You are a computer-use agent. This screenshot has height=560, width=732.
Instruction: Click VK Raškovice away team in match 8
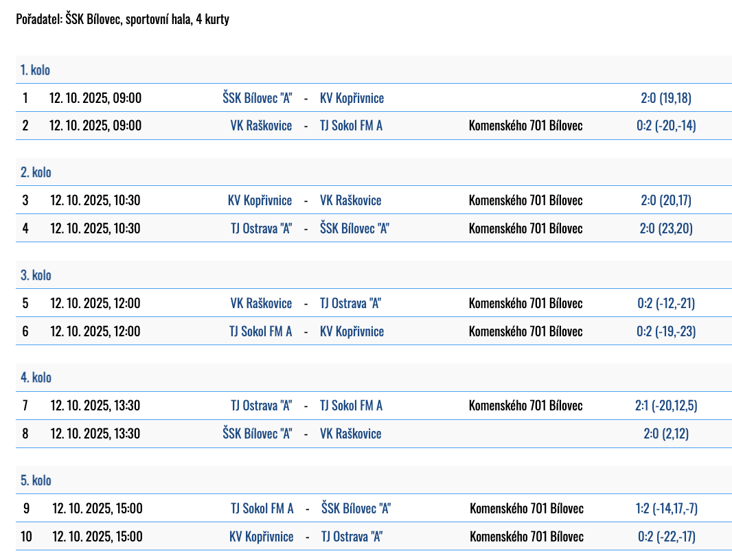[x=350, y=434]
